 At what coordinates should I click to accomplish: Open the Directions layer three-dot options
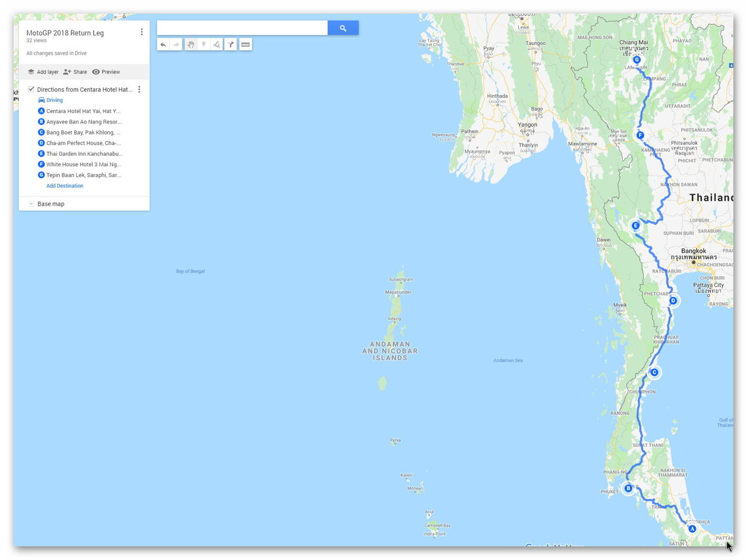tap(139, 90)
